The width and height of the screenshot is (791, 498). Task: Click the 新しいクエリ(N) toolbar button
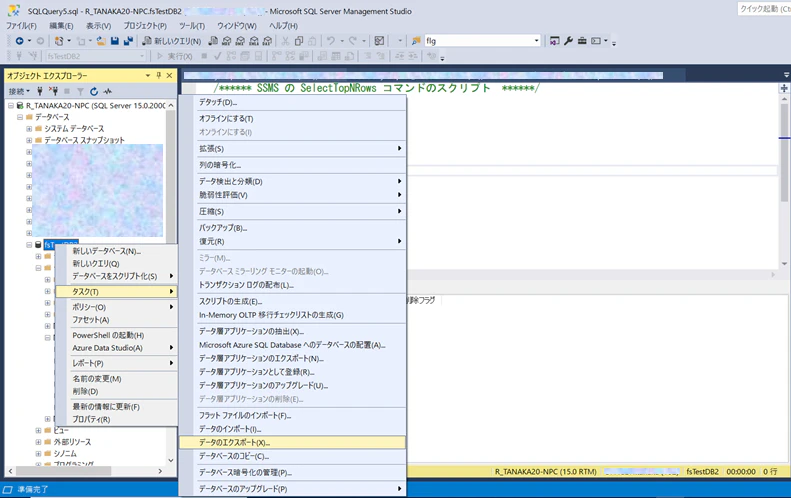pos(172,41)
